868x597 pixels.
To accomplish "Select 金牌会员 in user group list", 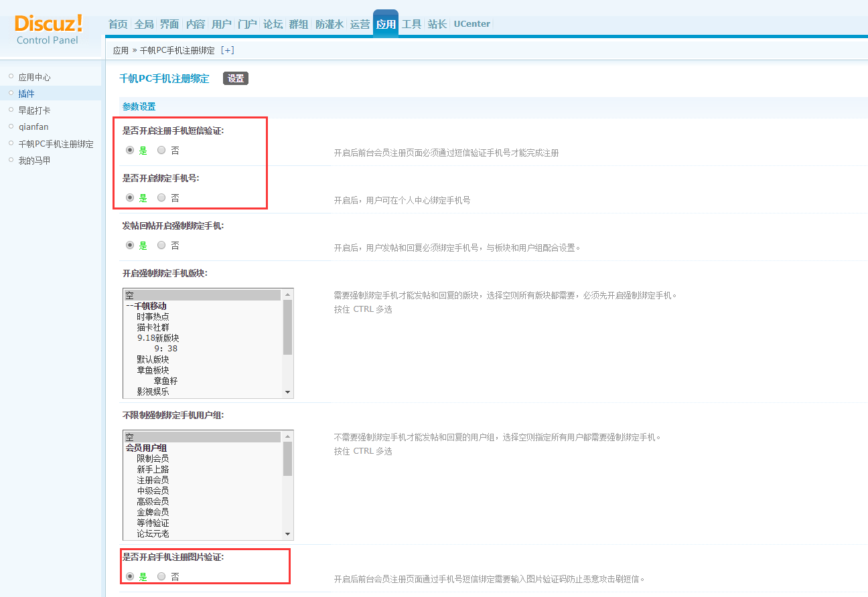I will point(202,512).
